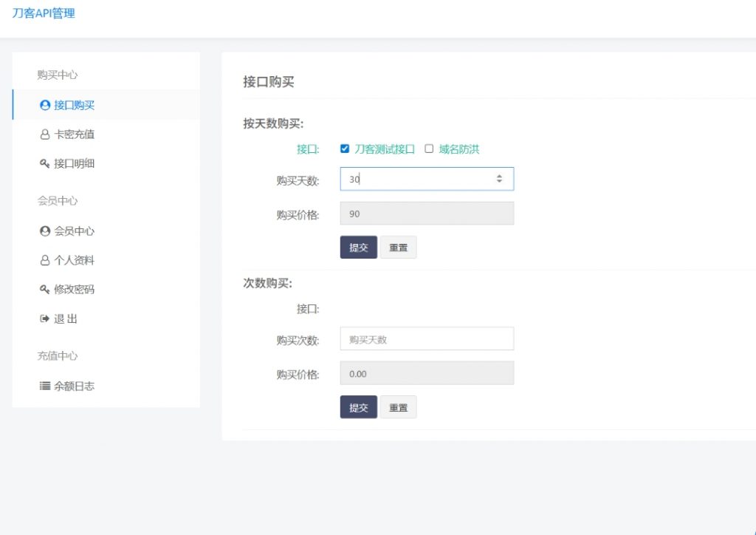Click the 接口明细 key icon
Viewport: 756px width, 535px height.
(x=44, y=163)
